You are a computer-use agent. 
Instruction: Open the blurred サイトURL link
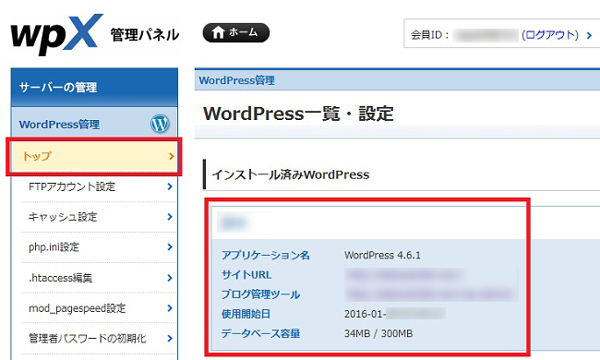pyautogui.click(x=403, y=275)
